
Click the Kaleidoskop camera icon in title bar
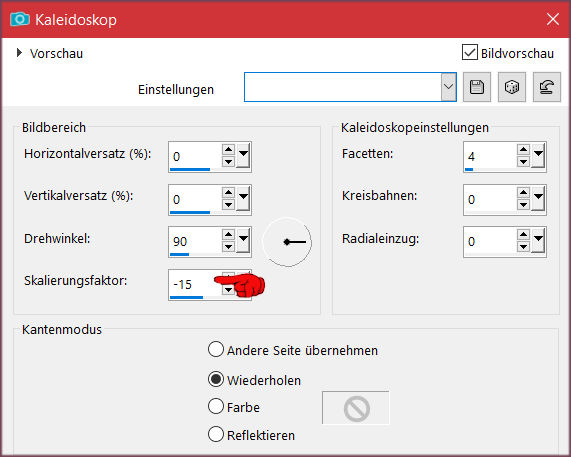point(20,19)
